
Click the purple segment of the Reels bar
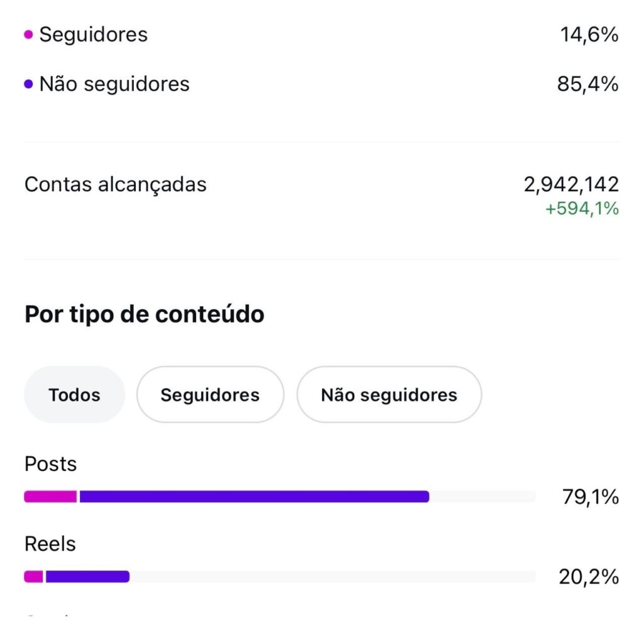click(87, 576)
